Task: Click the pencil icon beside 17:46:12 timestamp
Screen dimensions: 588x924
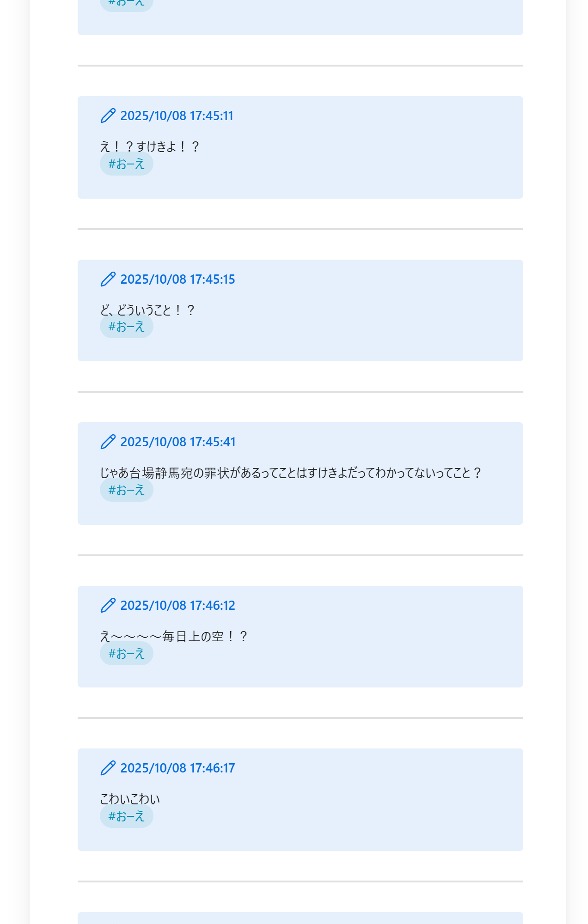Action: pyautogui.click(x=108, y=605)
